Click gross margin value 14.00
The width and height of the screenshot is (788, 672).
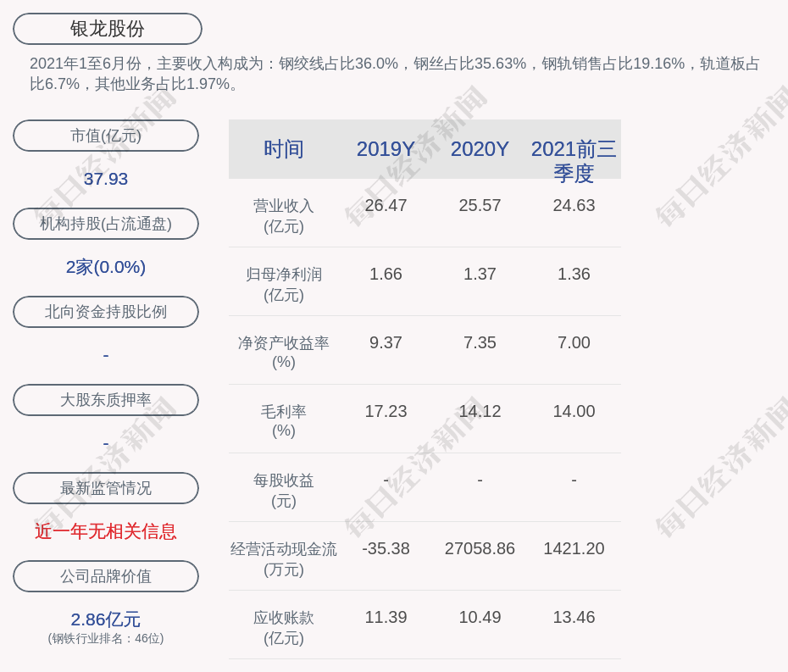pyautogui.click(x=574, y=411)
